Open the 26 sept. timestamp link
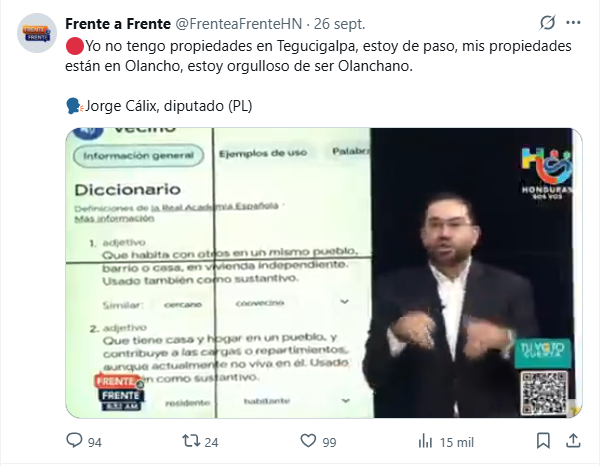Image resolution: width=602 pixels, height=466 pixels. tap(339, 24)
